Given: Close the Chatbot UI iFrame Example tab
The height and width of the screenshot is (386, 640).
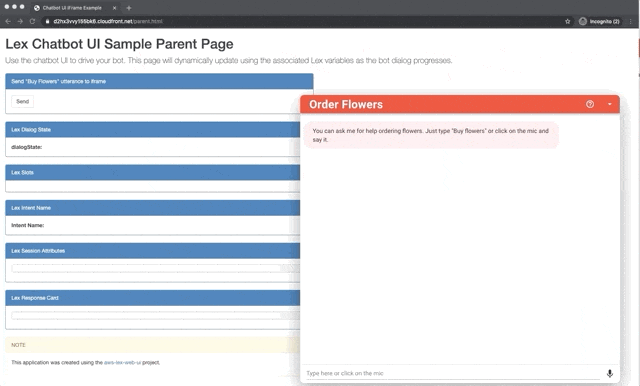Looking at the screenshot, I should (114, 8).
